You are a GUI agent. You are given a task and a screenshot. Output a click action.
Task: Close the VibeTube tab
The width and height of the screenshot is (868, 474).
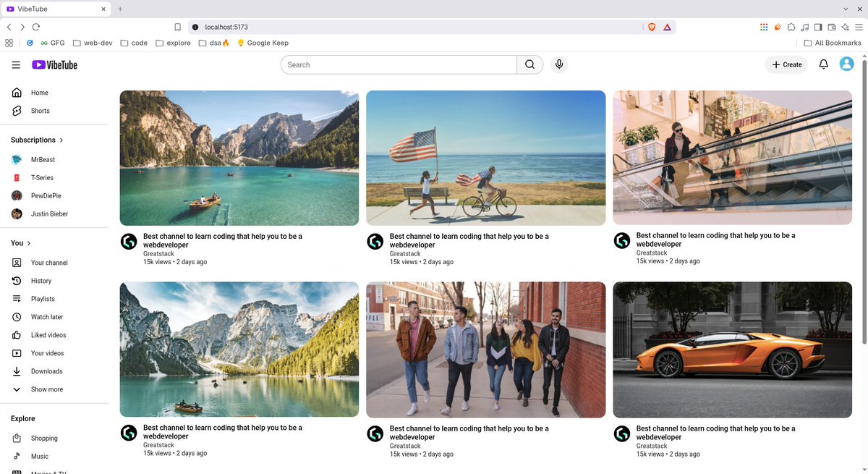103,9
